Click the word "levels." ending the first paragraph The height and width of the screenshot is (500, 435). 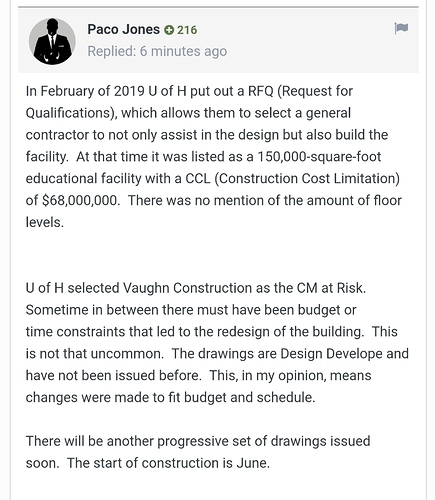45,222
